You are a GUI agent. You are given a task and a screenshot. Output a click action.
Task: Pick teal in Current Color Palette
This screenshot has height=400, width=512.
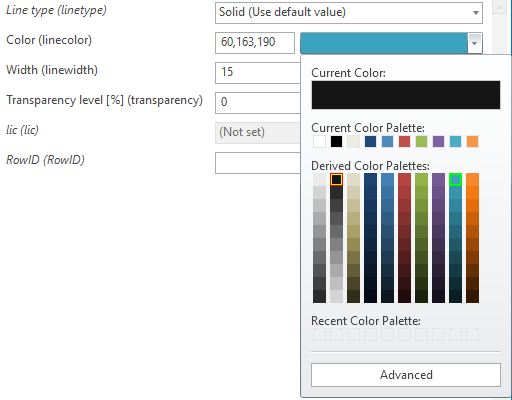[x=455, y=142]
